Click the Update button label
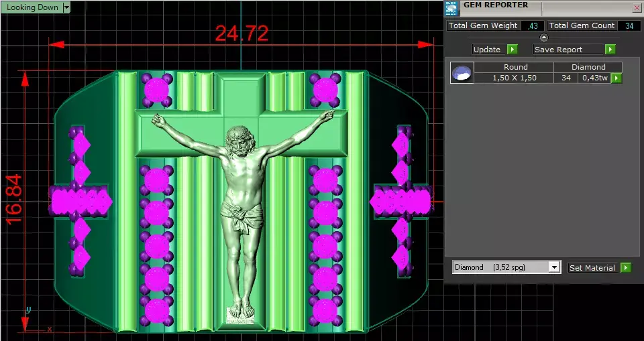The width and height of the screenshot is (644, 341). click(489, 50)
